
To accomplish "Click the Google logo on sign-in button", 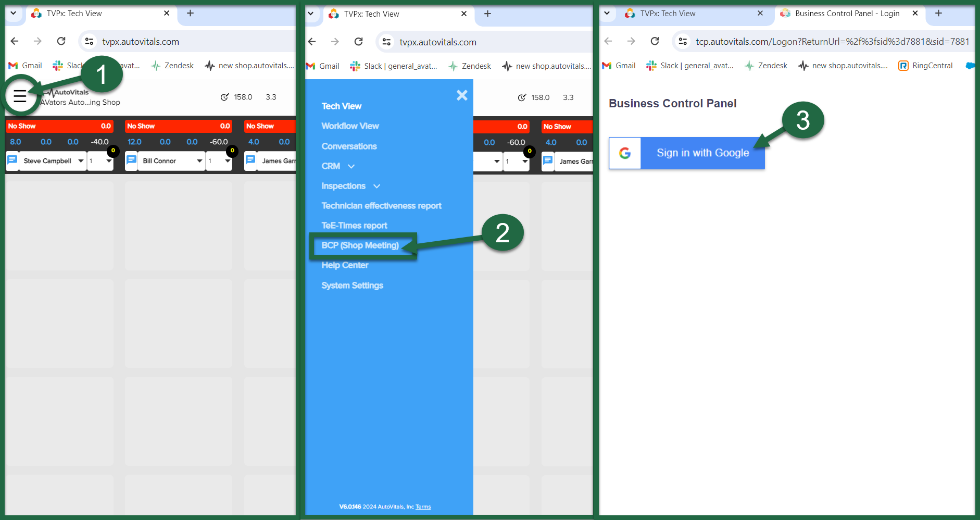I will [625, 153].
